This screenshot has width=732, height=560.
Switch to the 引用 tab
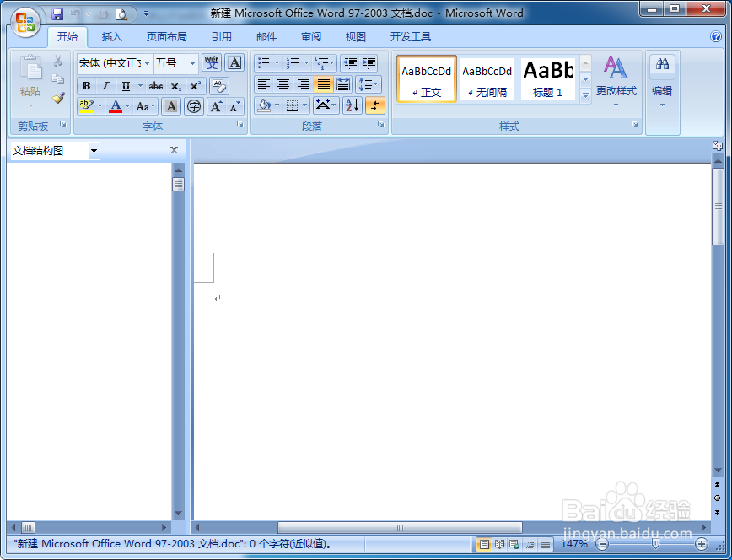(x=221, y=37)
